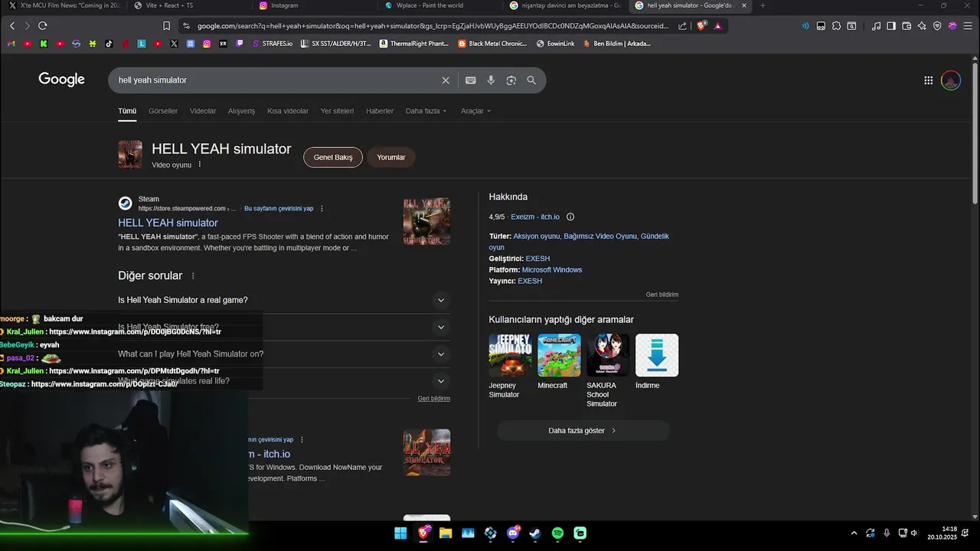The image size is (980, 551).
Task: Open Steam from the taskbar
Action: point(535,533)
